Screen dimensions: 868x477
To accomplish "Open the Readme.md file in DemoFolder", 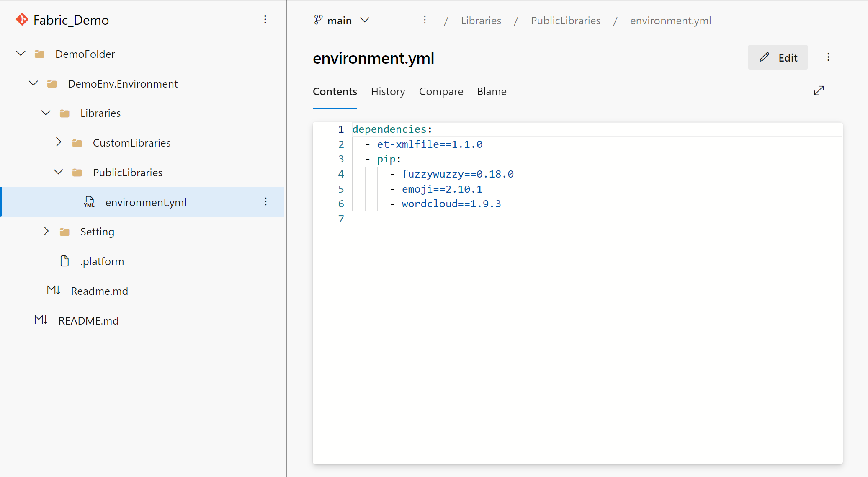I will coord(99,291).
